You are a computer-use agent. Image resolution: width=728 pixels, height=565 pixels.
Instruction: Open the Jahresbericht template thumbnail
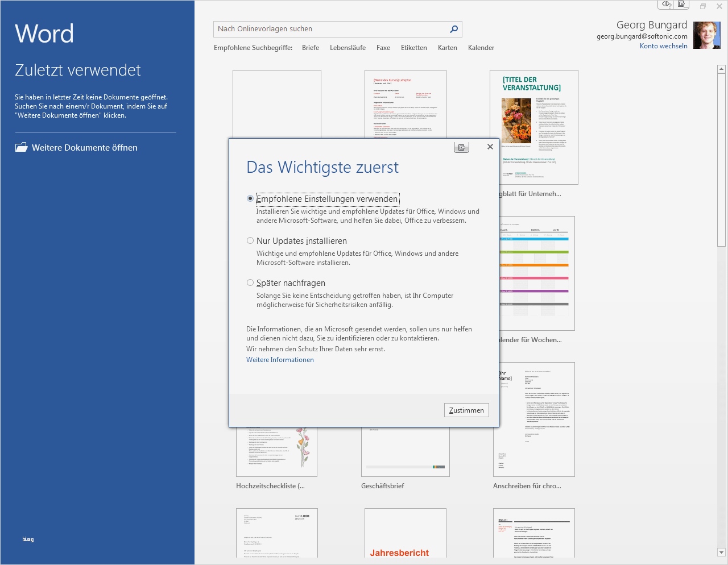pos(406,533)
